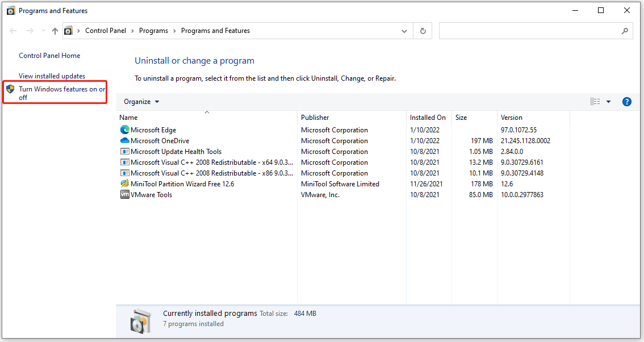Expand the root chevron before Control Panel
Viewport: 644px width, 342px height.
[78, 31]
